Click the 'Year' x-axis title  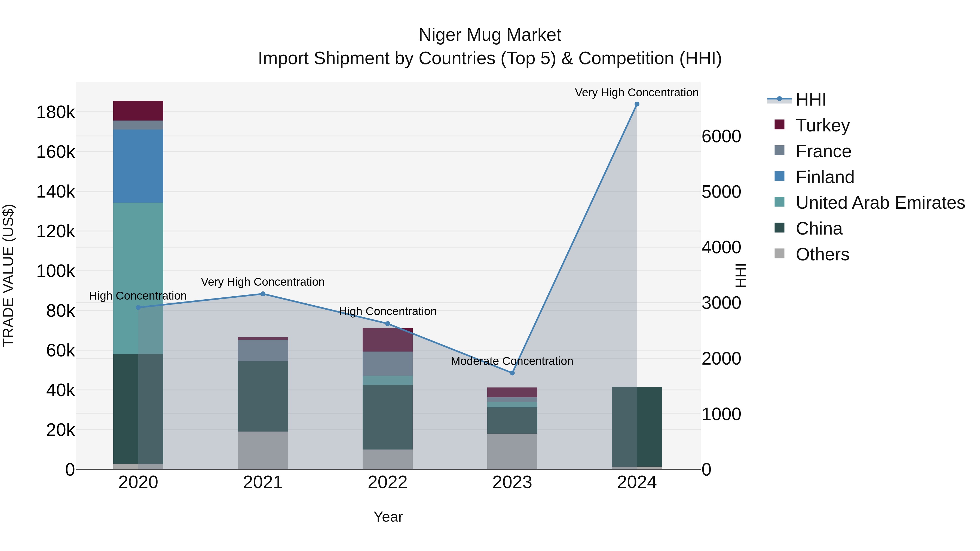tap(388, 517)
